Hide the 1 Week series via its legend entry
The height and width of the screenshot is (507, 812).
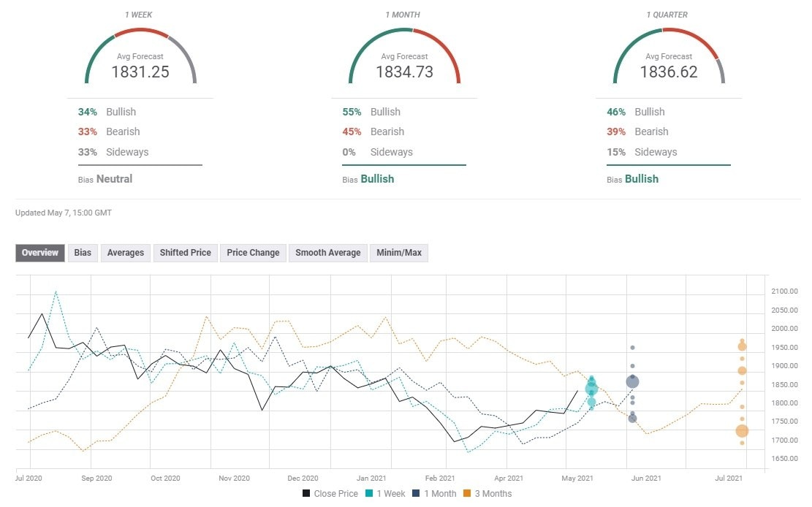[x=386, y=494]
